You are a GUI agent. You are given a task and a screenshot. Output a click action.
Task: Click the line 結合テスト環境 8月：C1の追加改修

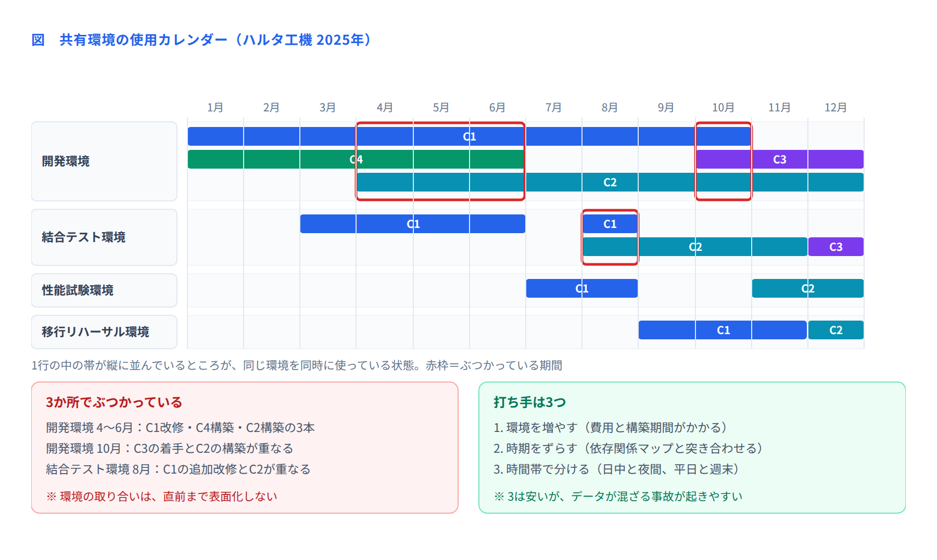coord(178,469)
